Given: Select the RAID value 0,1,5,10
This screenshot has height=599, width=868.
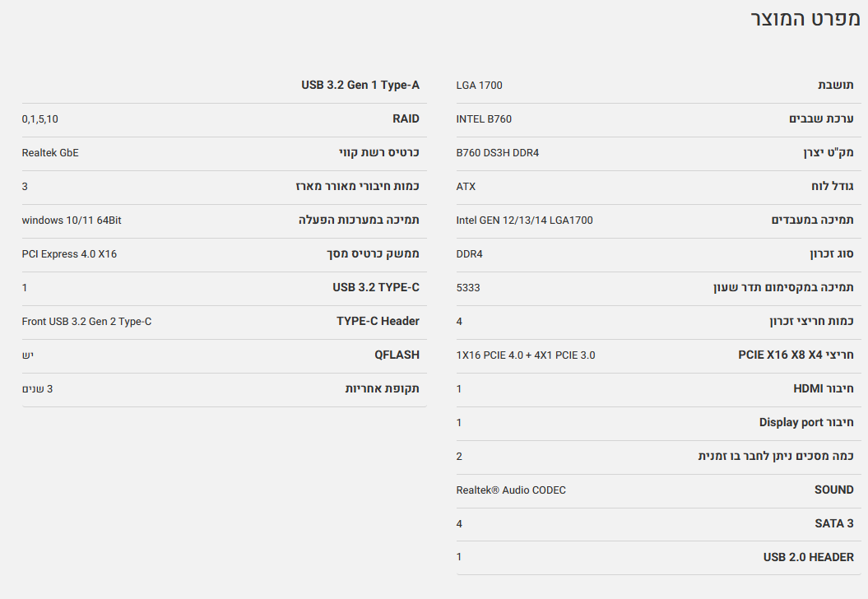Looking at the screenshot, I should (40, 119).
